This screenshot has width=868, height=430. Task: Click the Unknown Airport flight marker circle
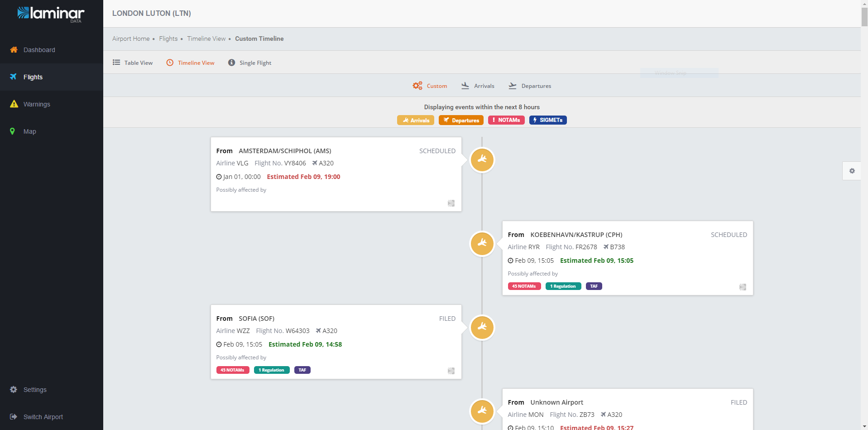482,411
